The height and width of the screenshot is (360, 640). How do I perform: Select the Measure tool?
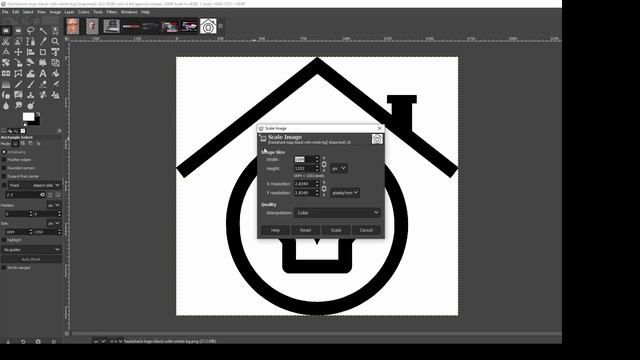click(x=6, y=52)
